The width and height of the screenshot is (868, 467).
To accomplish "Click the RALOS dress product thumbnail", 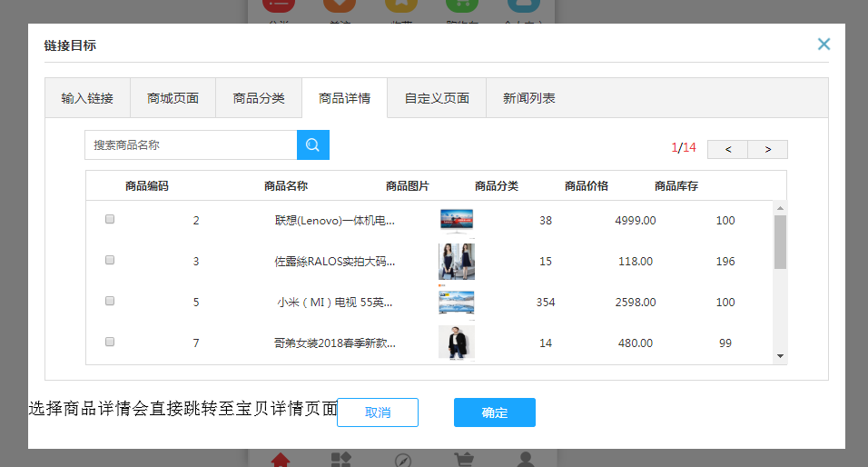I will [x=456, y=261].
